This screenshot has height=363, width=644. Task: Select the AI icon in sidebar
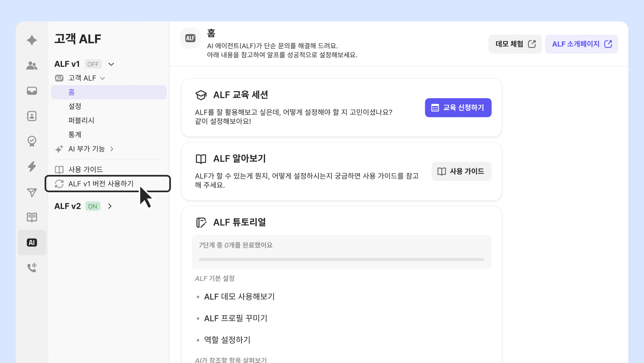click(32, 243)
